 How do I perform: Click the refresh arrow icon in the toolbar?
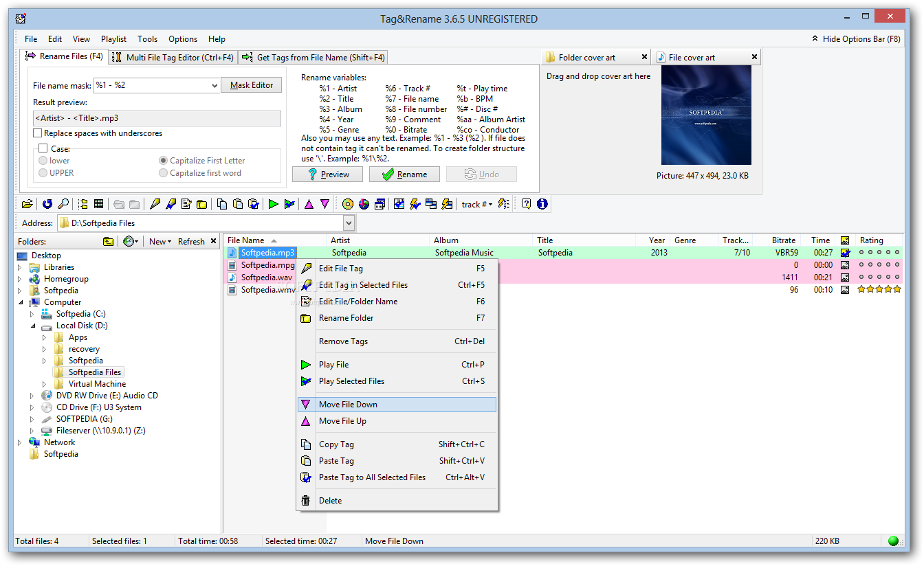47,204
